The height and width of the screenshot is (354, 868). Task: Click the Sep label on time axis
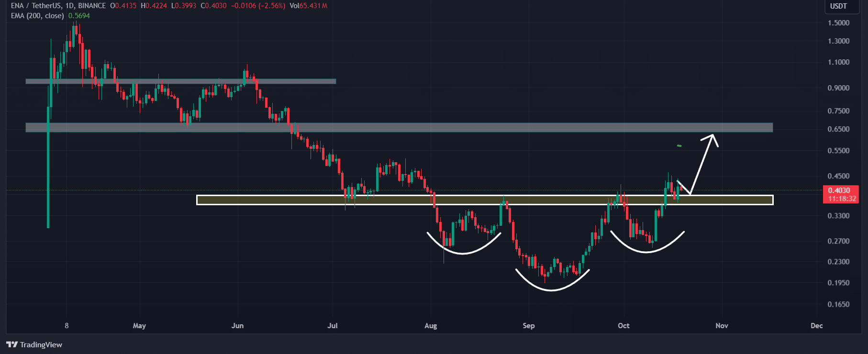click(x=529, y=326)
